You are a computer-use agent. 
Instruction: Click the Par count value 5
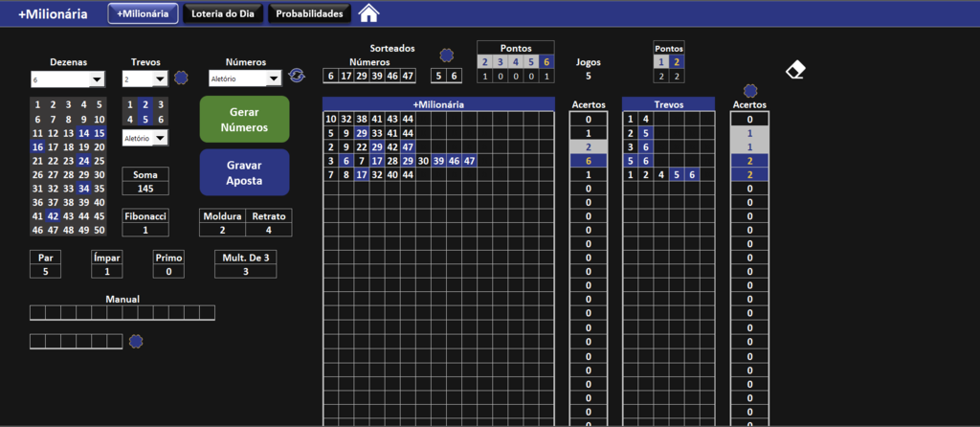45,271
